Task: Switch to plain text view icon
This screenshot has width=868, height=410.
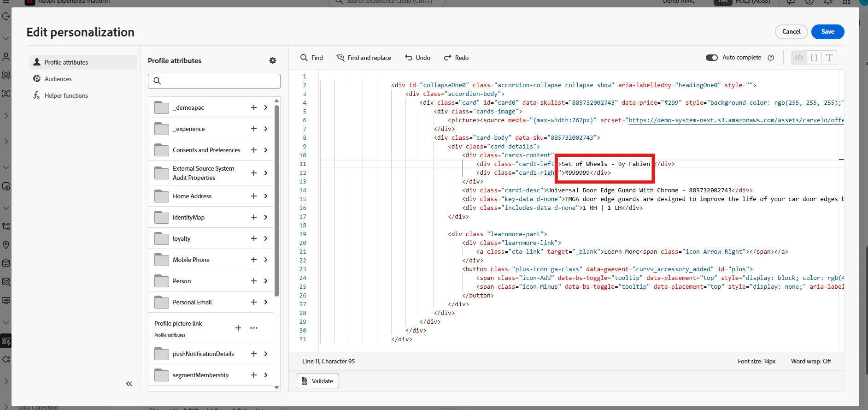Action: point(829,58)
